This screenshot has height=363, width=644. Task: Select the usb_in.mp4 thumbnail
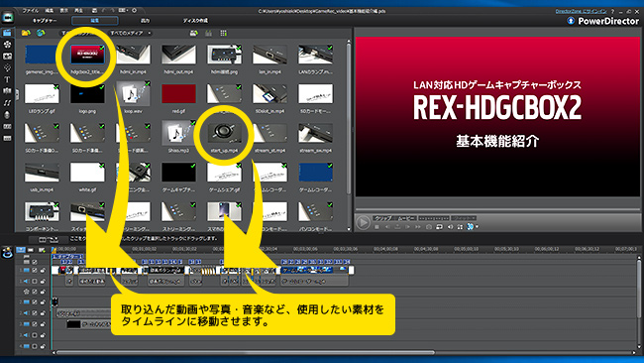click(42, 173)
